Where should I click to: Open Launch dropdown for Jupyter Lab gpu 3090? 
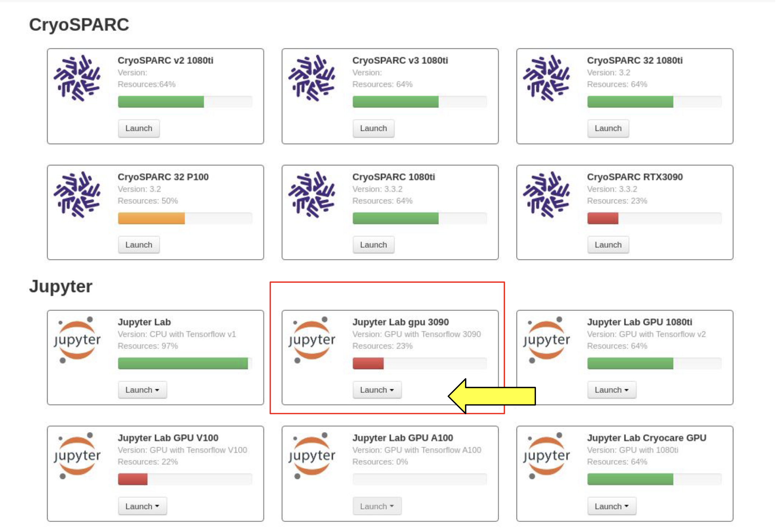[x=377, y=390]
